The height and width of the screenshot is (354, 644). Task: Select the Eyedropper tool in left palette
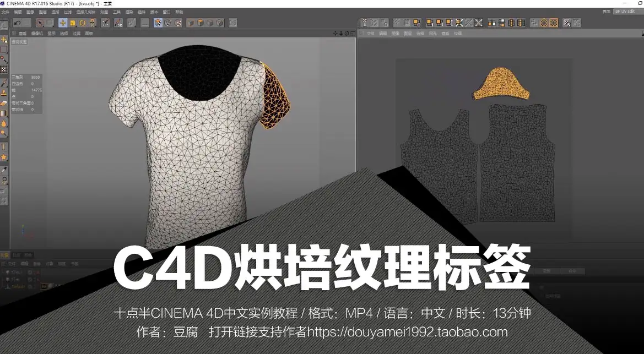coord(4,170)
